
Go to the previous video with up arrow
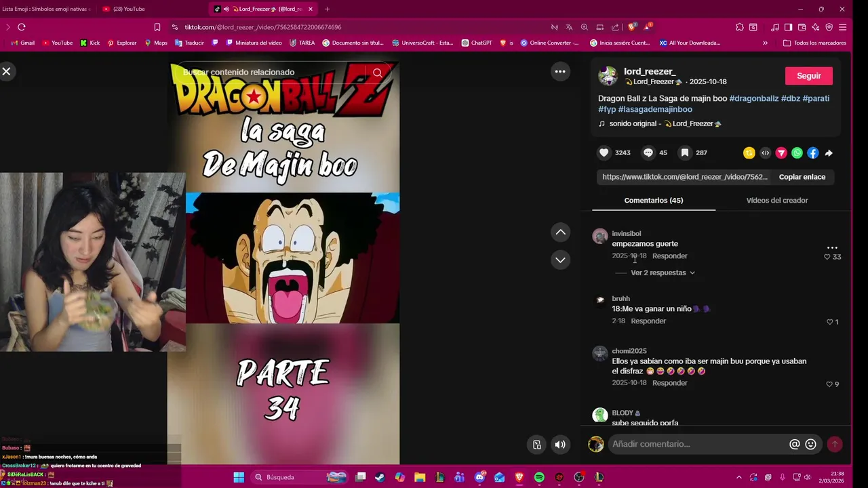[560, 232]
